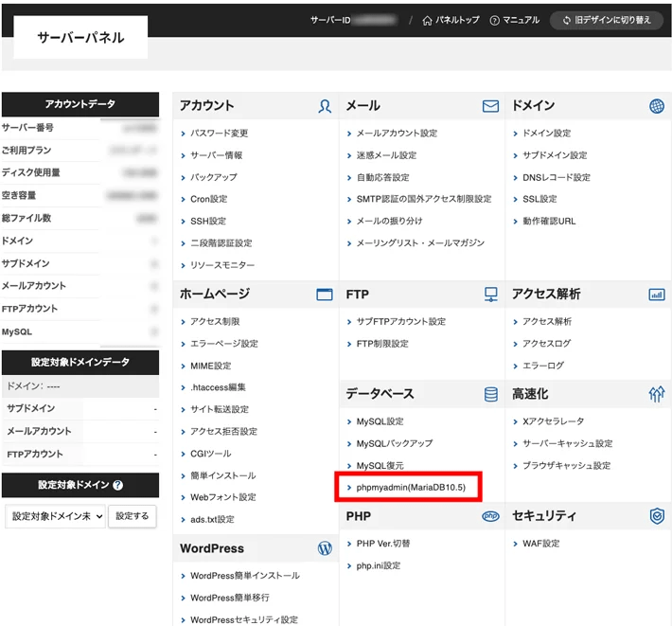672x626 pixels.
Task: Open サブFTPアカウント設定 link
Action: [400, 322]
